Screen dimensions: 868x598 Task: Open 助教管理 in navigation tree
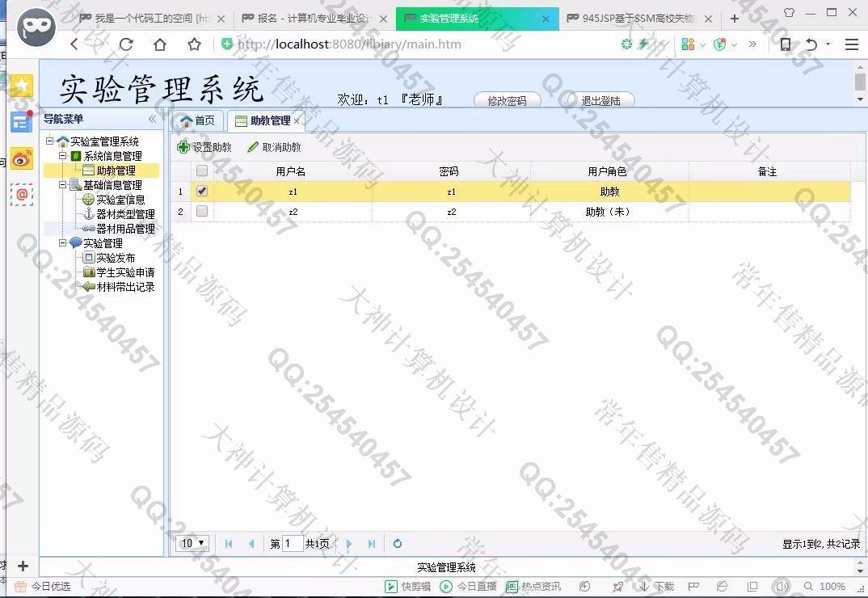[116, 171]
